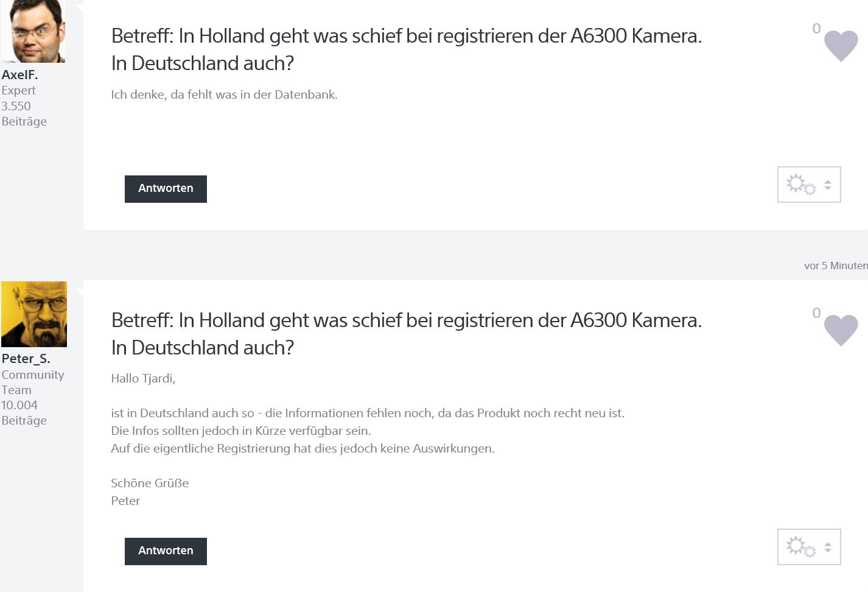Click the "Hallo Tjardi" greeting text
This screenshot has width=868, height=592.
coord(143,379)
